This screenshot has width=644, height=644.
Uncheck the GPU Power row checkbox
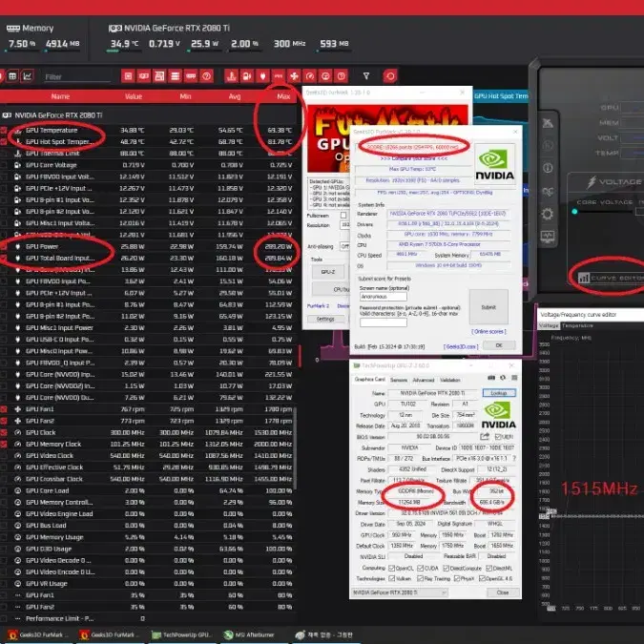tap(4, 246)
